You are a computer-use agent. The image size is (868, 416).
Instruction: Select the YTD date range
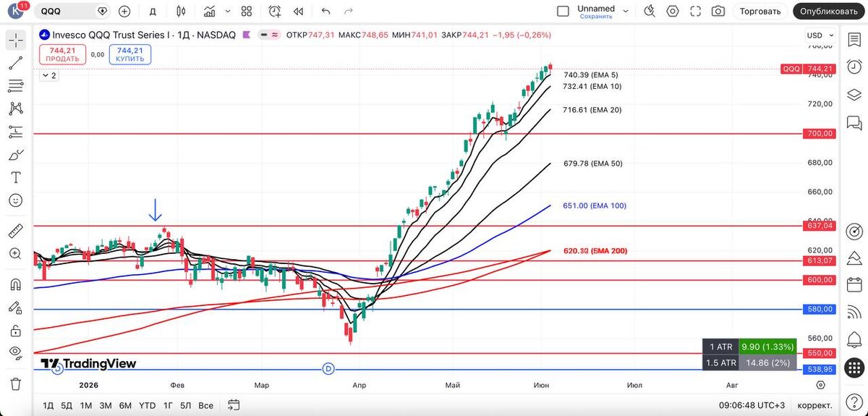pos(147,405)
